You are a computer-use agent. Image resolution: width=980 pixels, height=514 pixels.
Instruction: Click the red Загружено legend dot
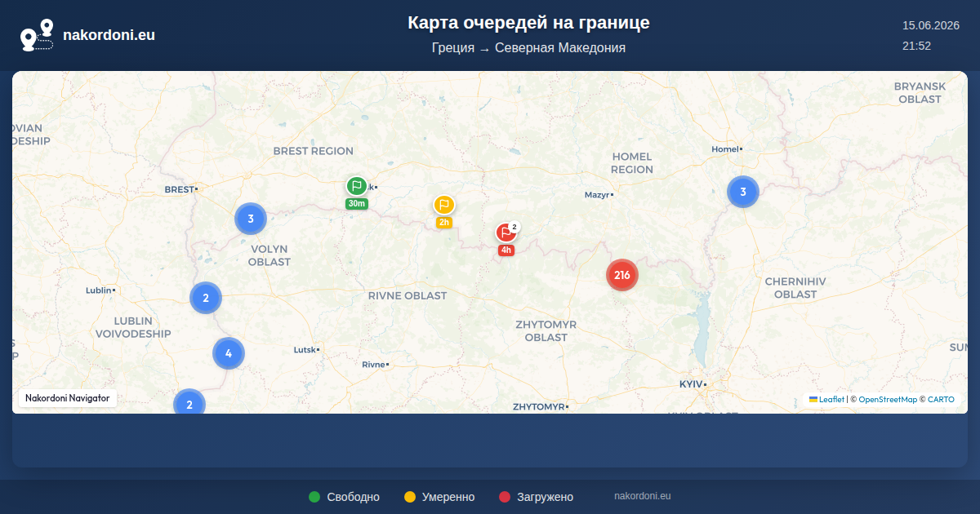click(x=505, y=497)
